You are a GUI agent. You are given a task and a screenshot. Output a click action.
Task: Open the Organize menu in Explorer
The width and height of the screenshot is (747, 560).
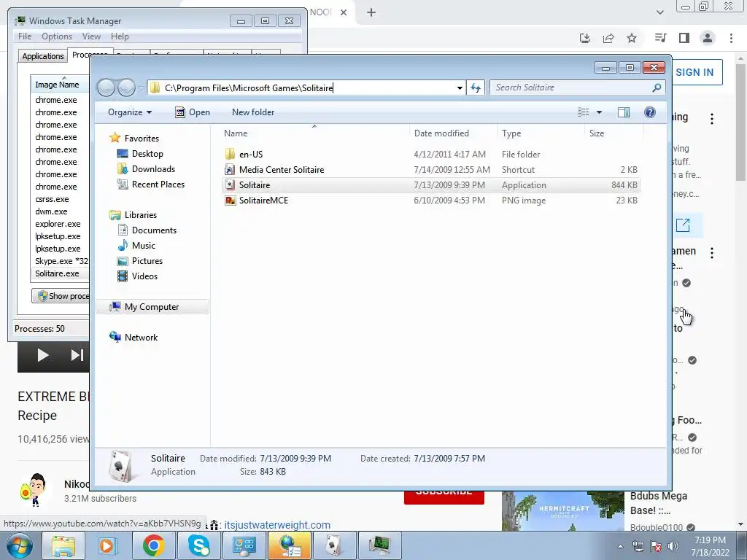coord(130,112)
